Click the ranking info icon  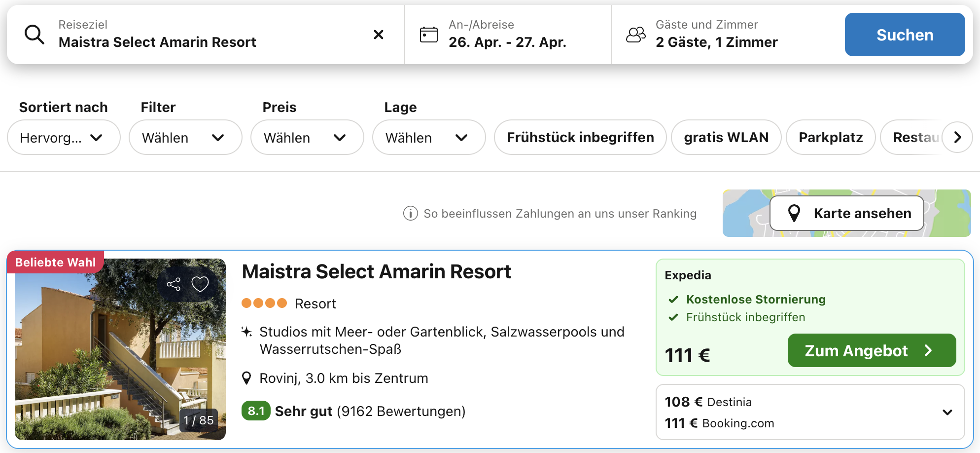pos(410,214)
